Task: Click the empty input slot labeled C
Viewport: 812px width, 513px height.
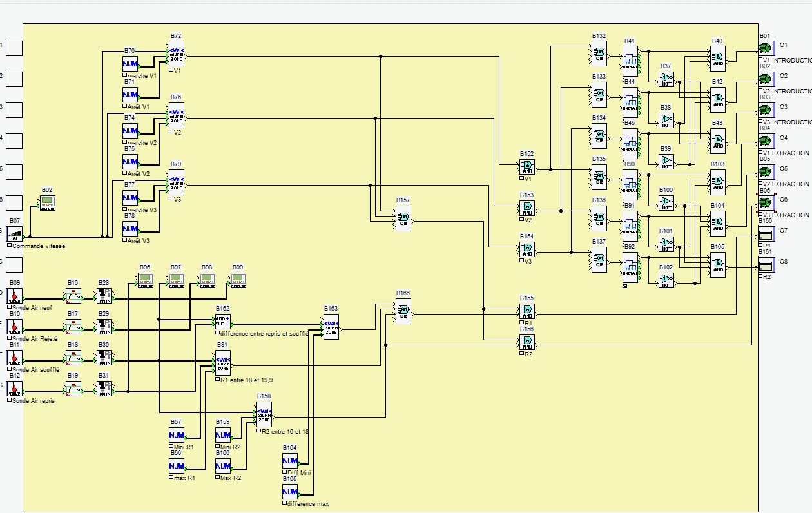Action: tap(14, 264)
